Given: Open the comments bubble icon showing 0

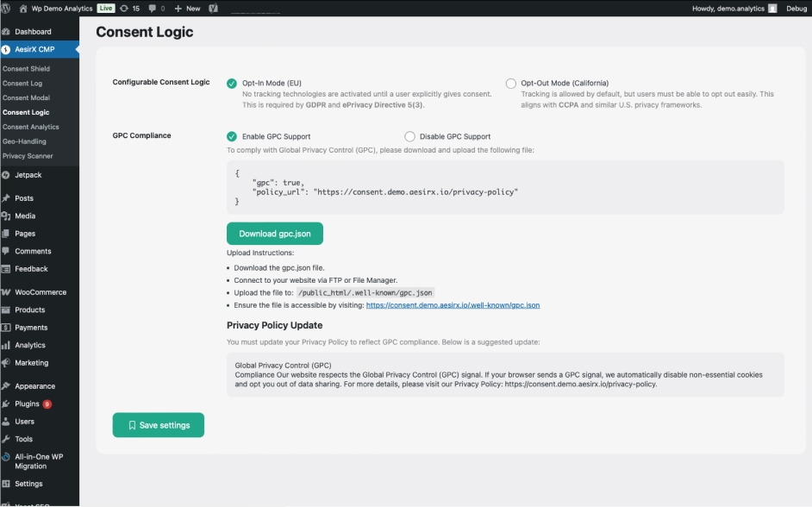Looking at the screenshot, I should click(153, 9).
